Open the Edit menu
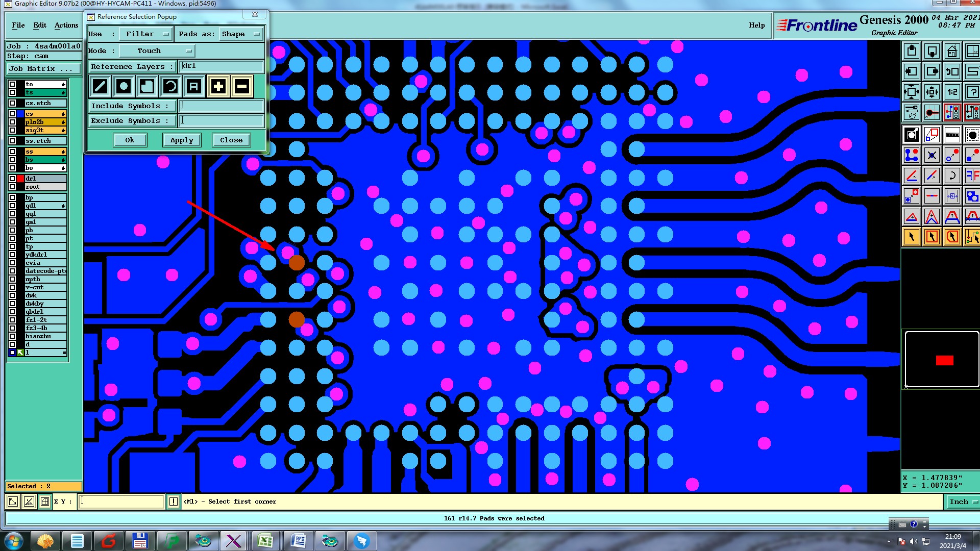 (x=40, y=25)
